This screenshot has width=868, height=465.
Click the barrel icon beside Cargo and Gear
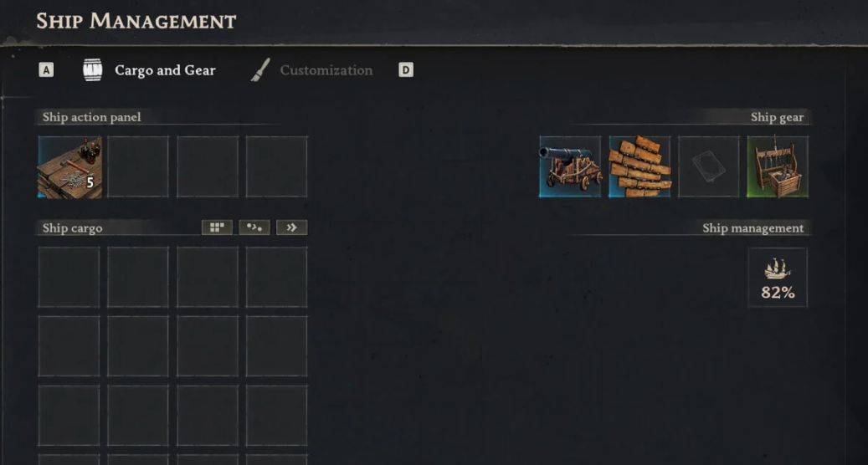[x=92, y=70]
